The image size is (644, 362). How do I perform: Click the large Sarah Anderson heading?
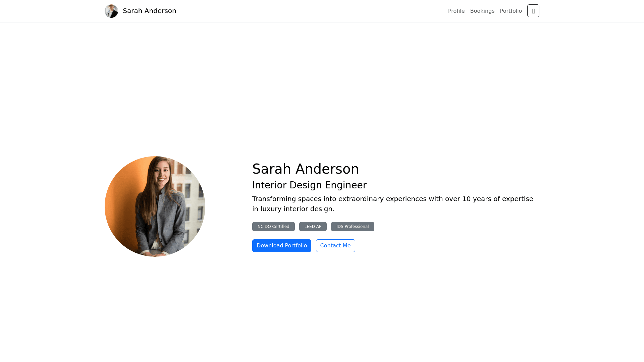click(305, 169)
